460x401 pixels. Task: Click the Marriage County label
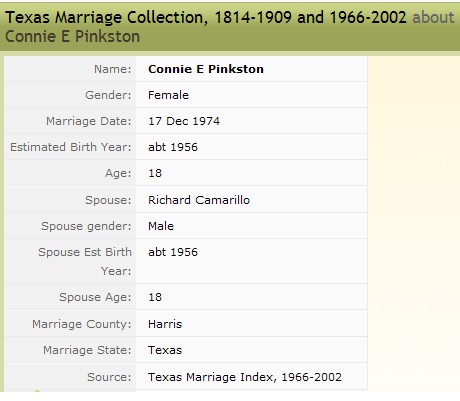[x=82, y=324]
